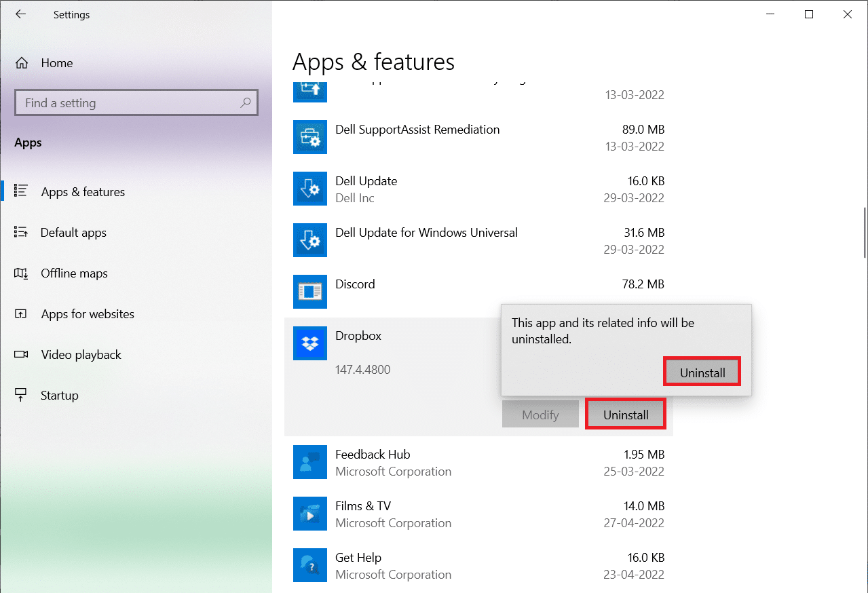Open Startup settings page
The image size is (868, 593).
coord(136,395)
